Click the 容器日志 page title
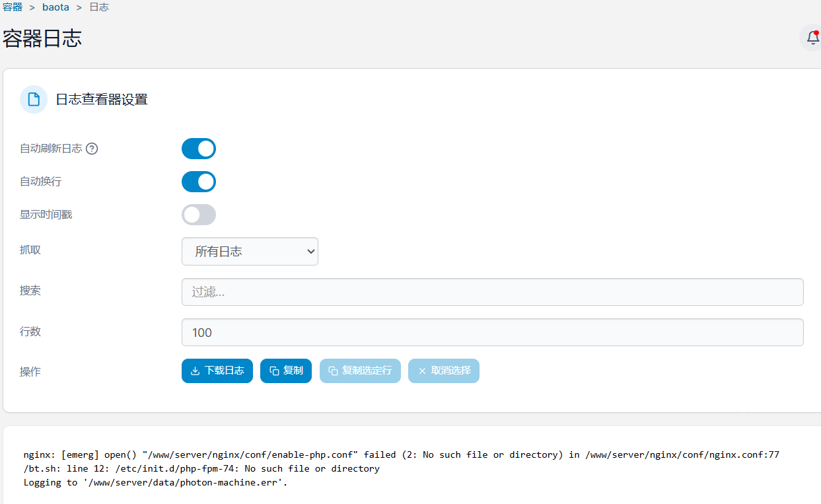This screenshot has height=504, width=821. pos(42,38)
